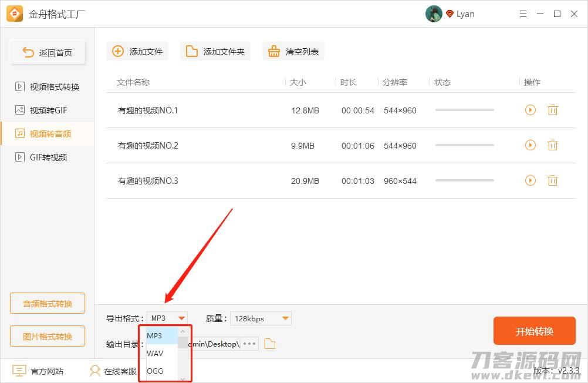Select 视频转GIF conversion mode
588x383 pixels.
47,110
